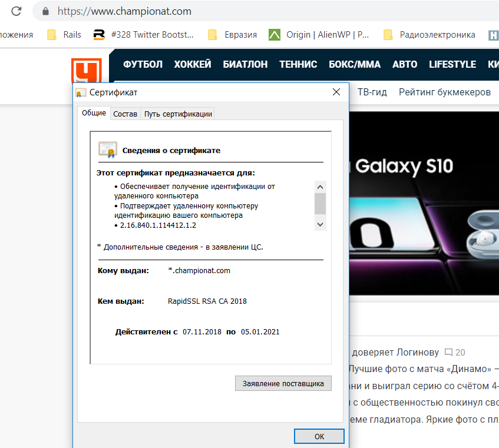Select the Общие tab

[94, 113]
